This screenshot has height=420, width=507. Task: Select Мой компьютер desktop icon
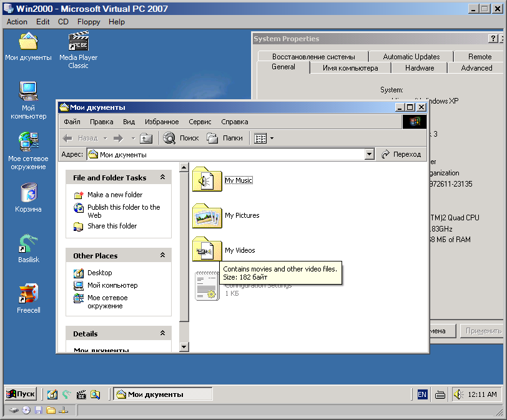(29, 100)
